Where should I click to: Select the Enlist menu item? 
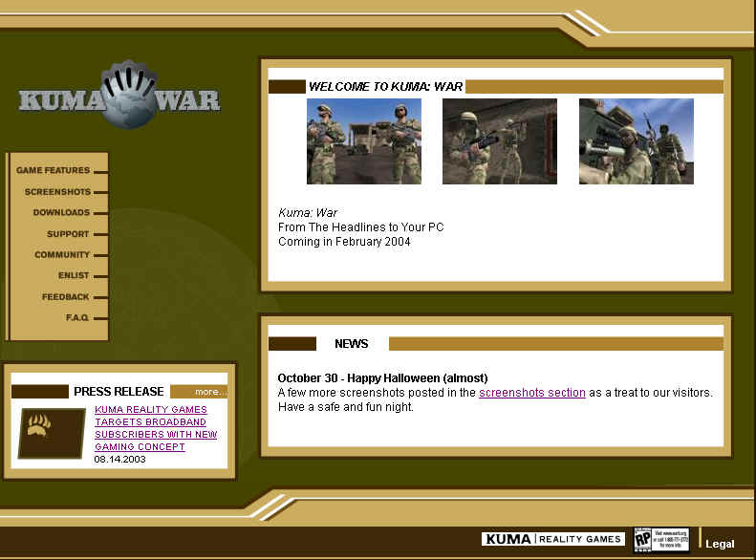pos(74,276)
